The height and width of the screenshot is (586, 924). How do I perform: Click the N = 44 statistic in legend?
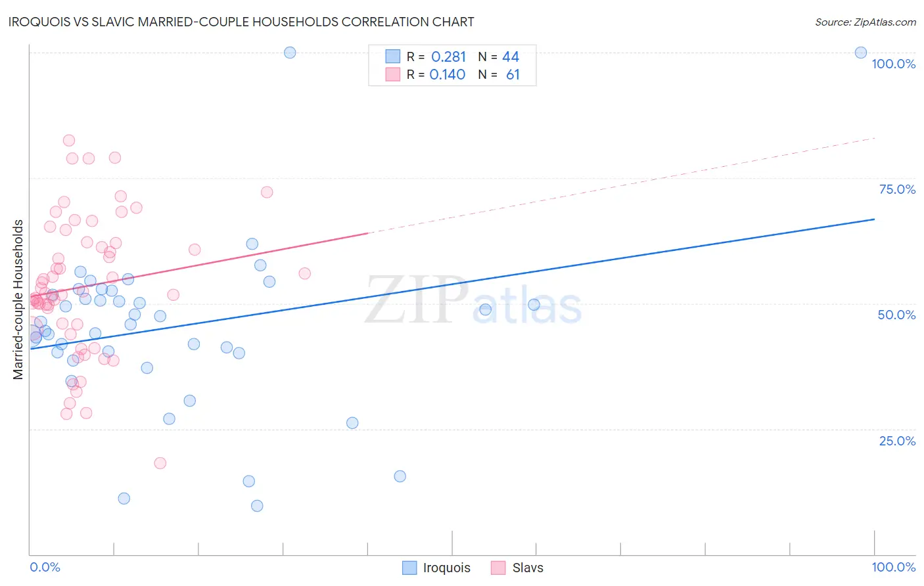(499, 56)
